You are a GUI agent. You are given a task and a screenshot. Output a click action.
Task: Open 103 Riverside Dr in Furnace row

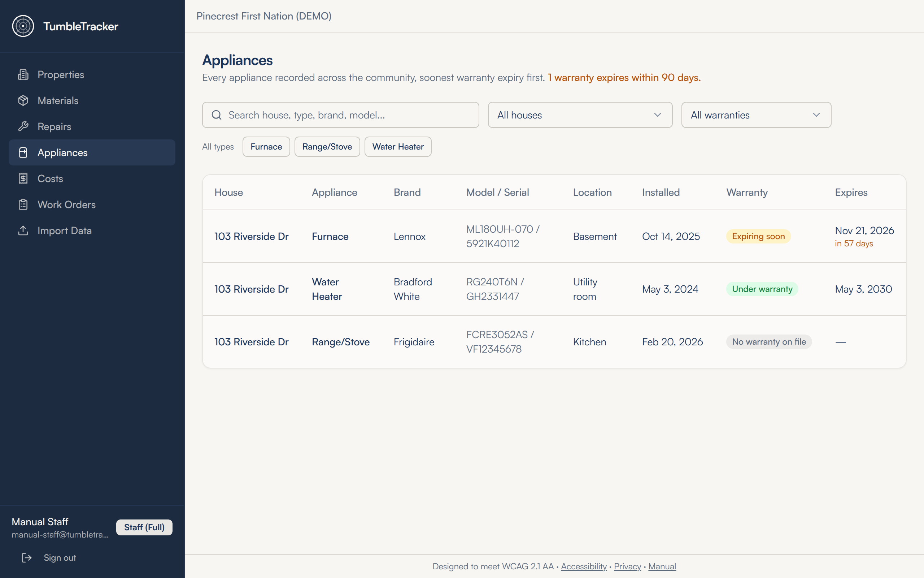pos(251,236)
